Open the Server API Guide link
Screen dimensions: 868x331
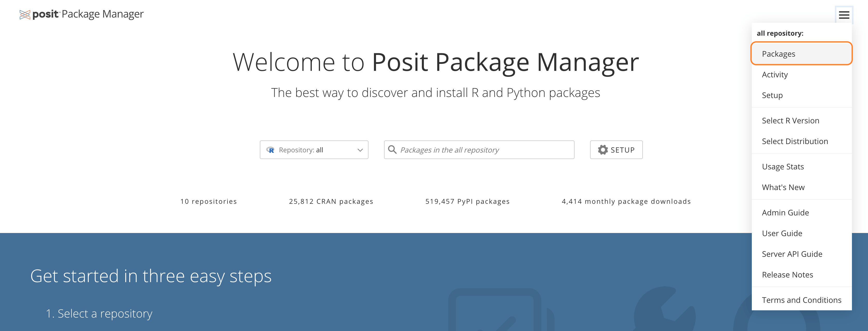[792, 254]
